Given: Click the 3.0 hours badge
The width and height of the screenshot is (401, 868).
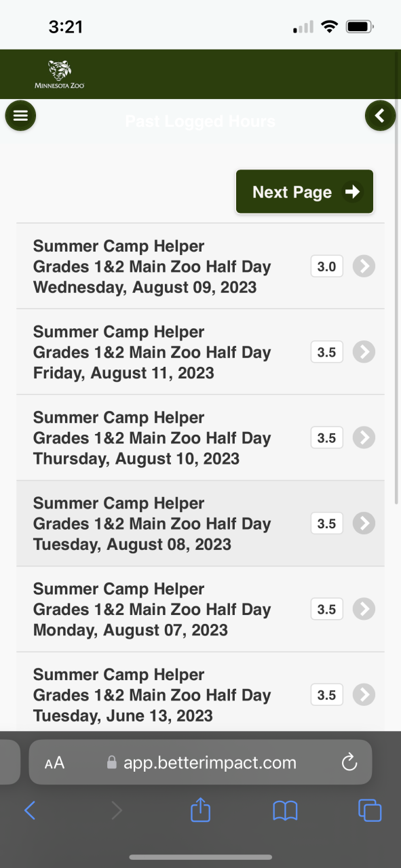Looking at the screenshot, I should click(x=327, y=267).
